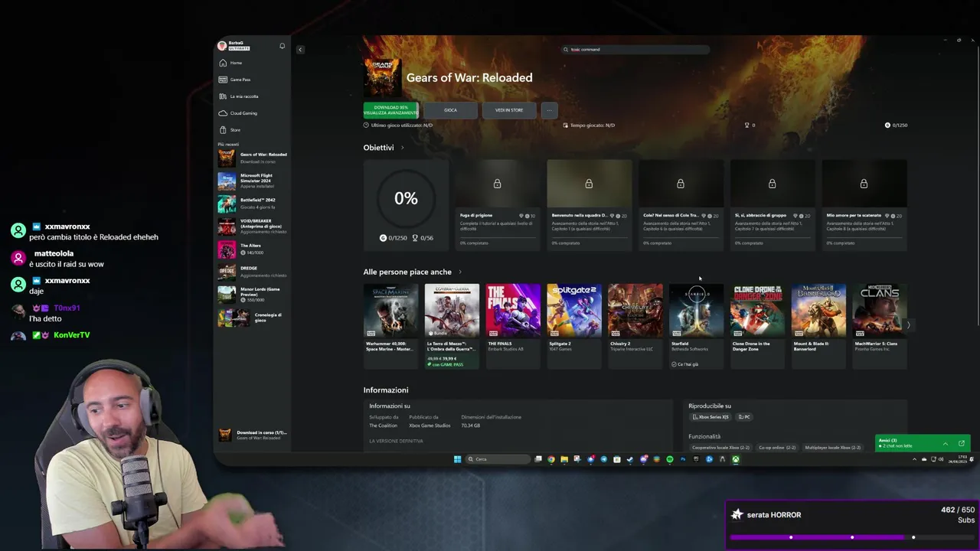Click Gears of War: Reloaded cover art
The height and width of the screenshot is (551, 980).
pyautogui.click(x=382, y=77)
